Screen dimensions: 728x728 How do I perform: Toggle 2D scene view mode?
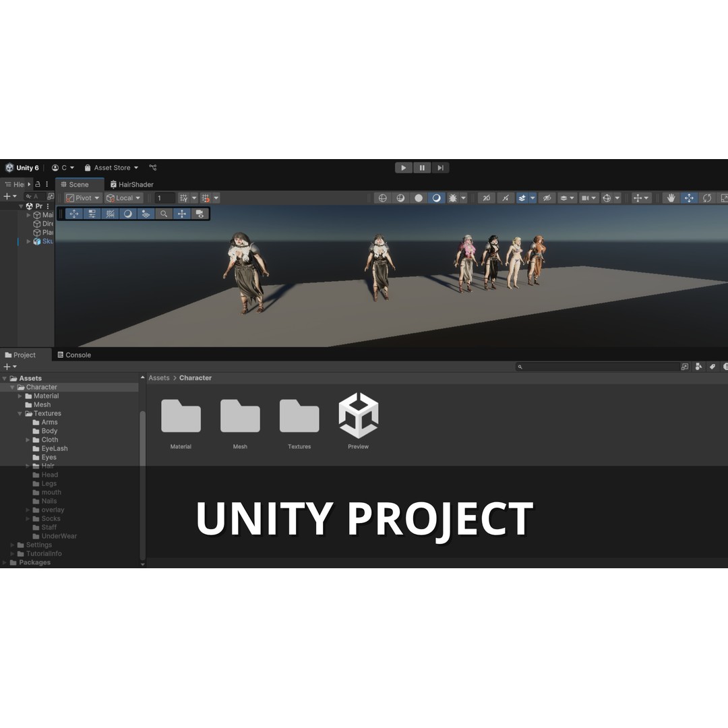pyautogui.click(x=486, y=198)
